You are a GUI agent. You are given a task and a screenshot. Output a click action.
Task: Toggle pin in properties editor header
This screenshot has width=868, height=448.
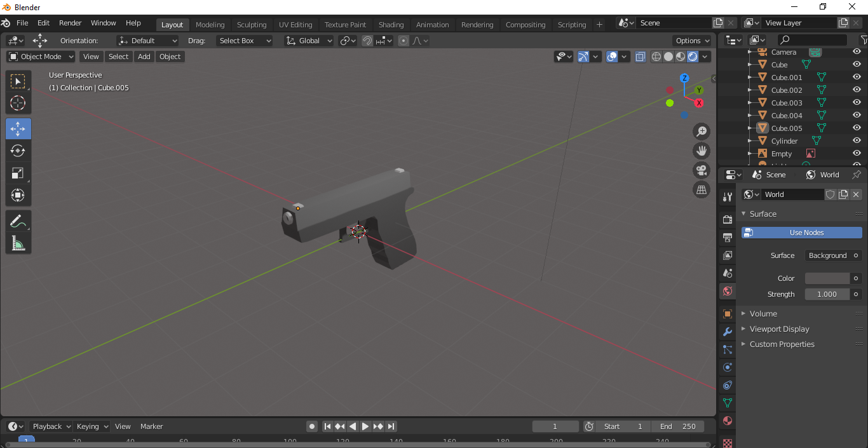tap(857, 175)
